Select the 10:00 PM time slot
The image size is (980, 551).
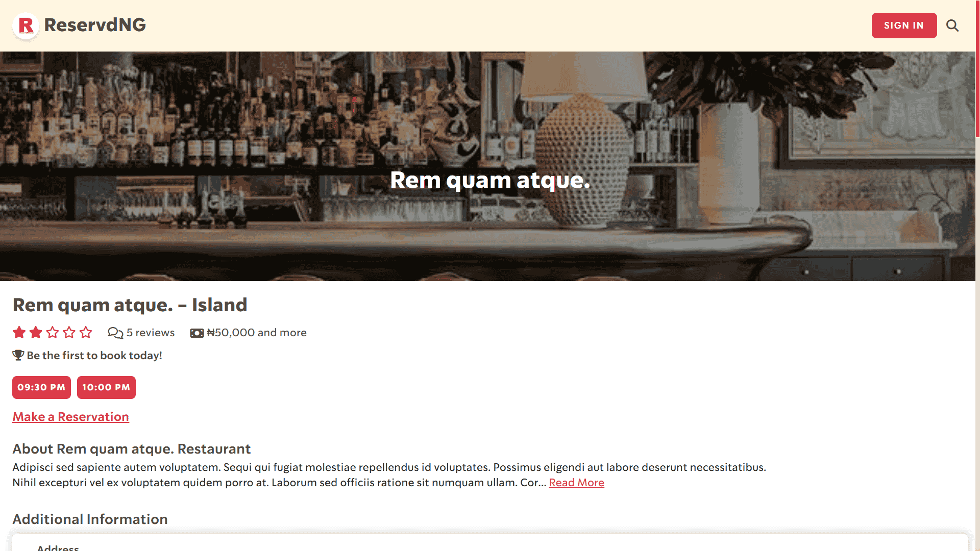tap(106, 387)
